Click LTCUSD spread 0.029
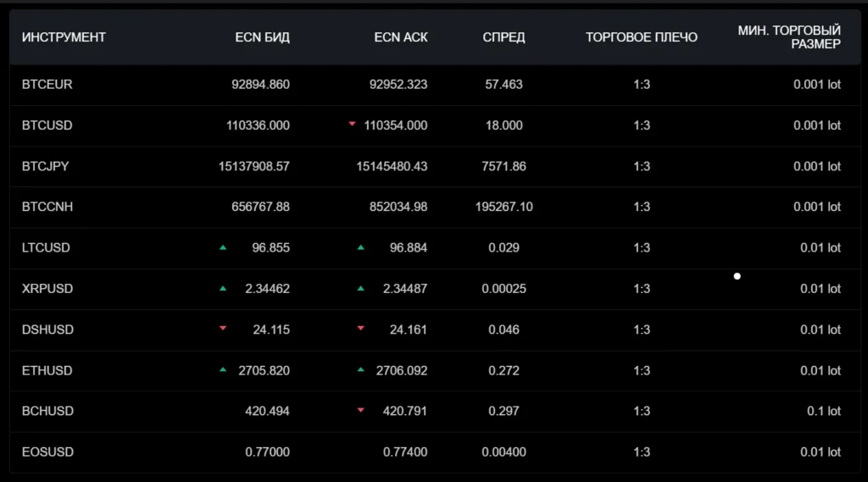Viewport: 868px width, 482px height. coord(504,248)
